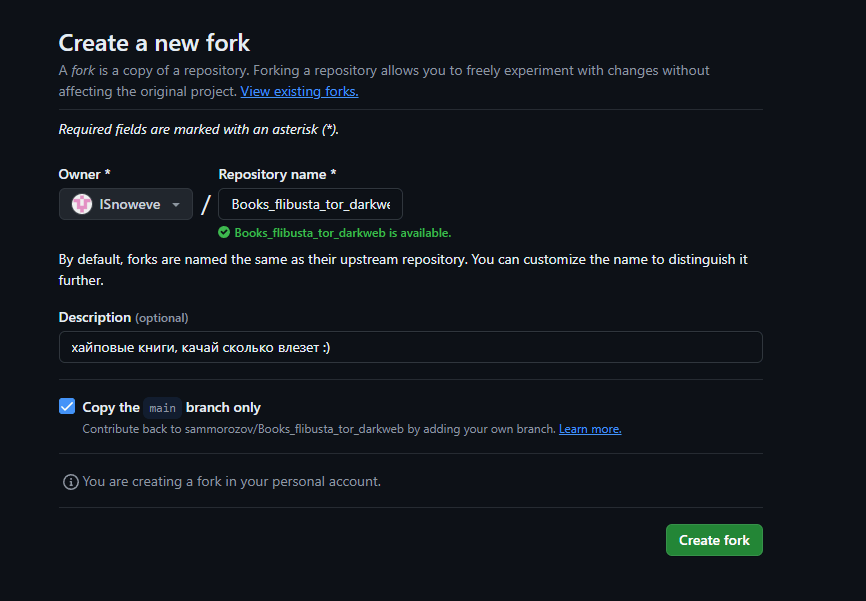Click the 'Description (optional)' label
This screenshot has width=866, height=601.
123,318
